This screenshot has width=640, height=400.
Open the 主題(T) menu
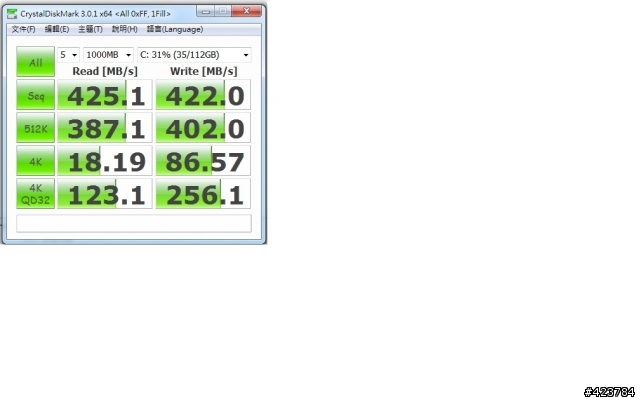pyautogui.click(x=90, y=29)
